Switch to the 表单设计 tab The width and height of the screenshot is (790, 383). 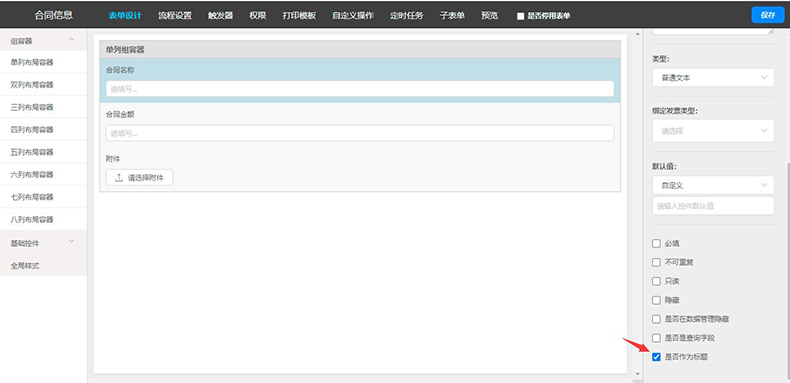pyautogui.click(x=125, y=15)
